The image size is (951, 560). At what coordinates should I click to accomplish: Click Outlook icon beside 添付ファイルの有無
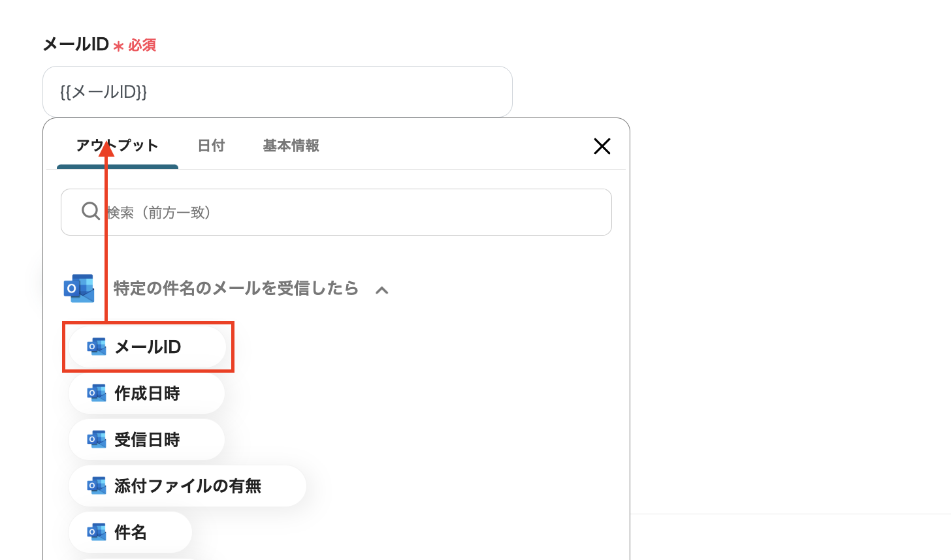point(97,486)
